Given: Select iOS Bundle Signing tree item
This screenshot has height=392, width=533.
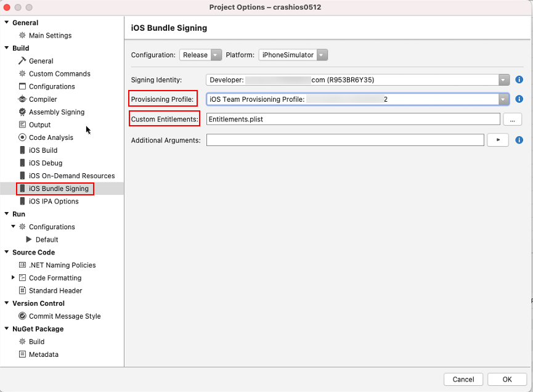Looking at the screenshot, I should (x=58, y=189).
